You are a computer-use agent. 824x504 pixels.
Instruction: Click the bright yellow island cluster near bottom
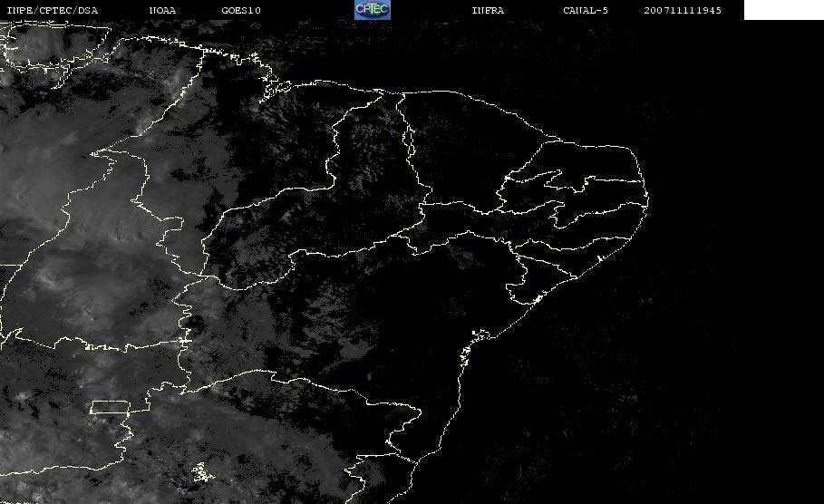199,472
